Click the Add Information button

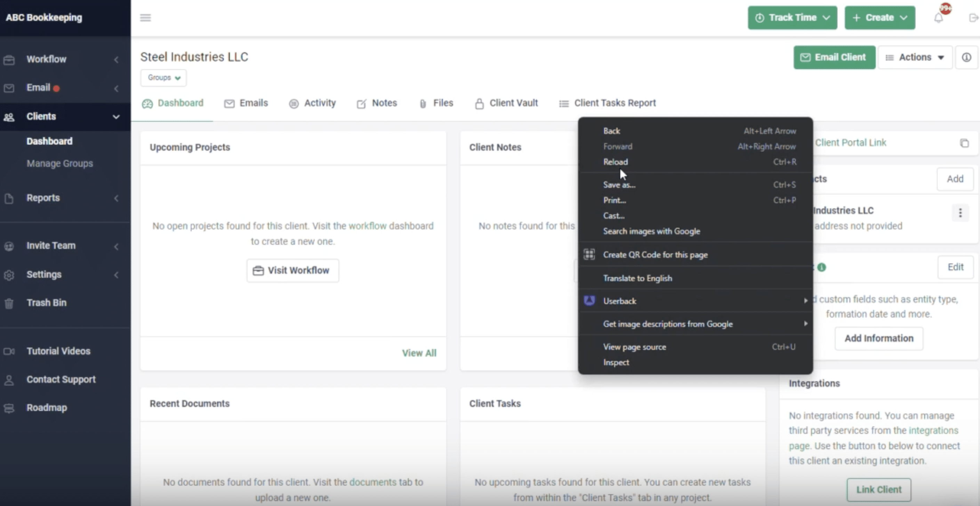(x=879, y=338)
